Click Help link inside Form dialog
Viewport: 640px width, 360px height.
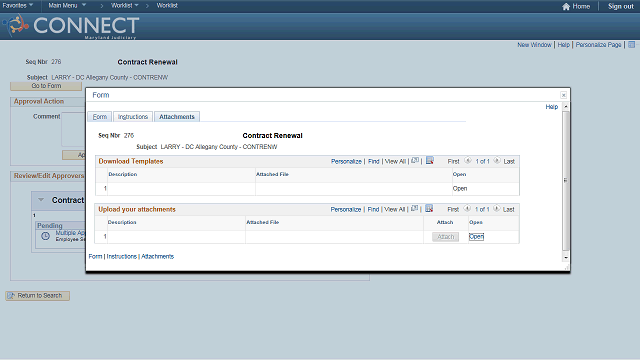551,107
